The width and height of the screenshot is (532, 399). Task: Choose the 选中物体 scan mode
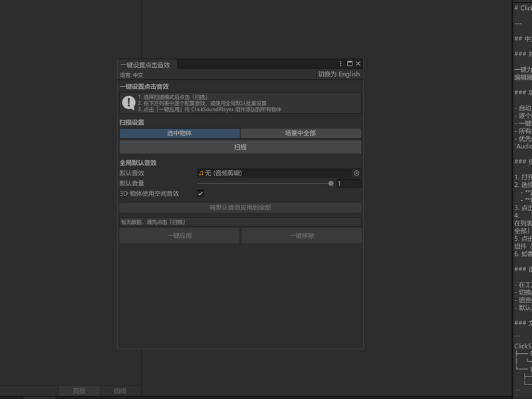(180, 134)
